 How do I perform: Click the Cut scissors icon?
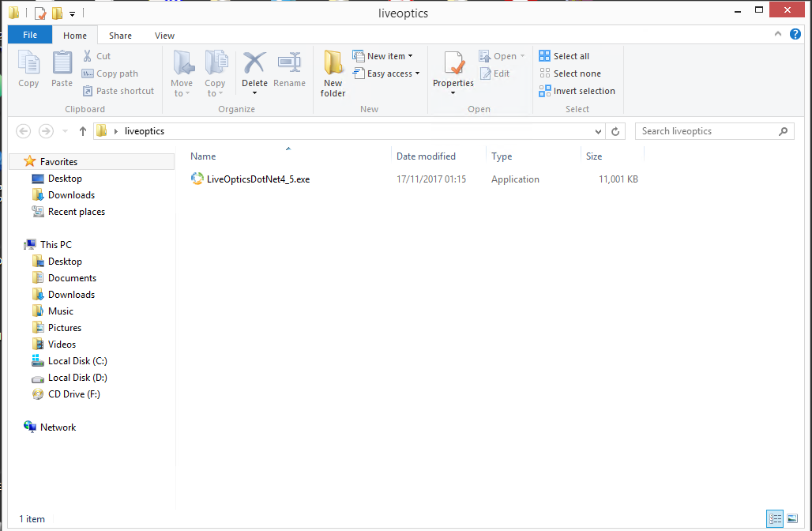point(87,56)
